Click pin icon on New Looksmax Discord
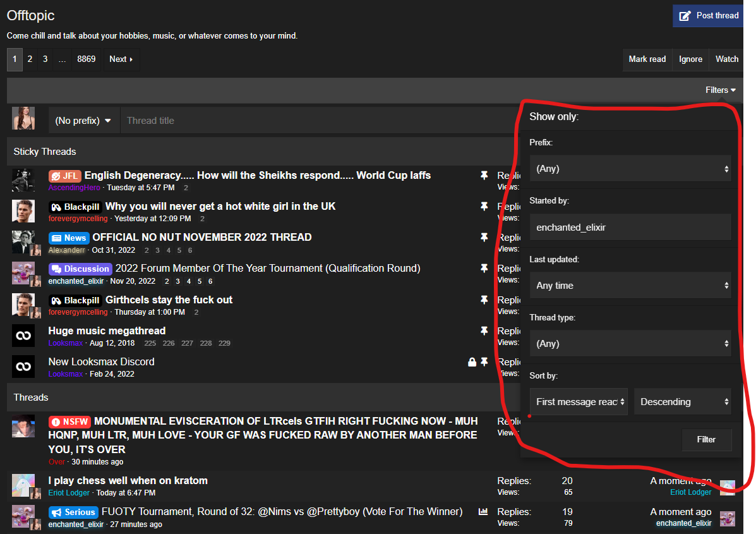The height and width of the screenshot is (534, 756). [484, 361]
